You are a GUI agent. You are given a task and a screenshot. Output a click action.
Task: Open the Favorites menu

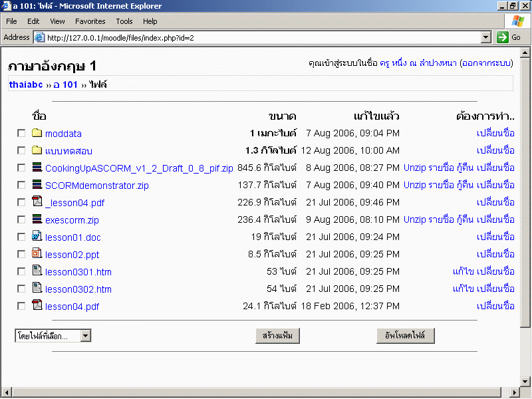(90, 21)
